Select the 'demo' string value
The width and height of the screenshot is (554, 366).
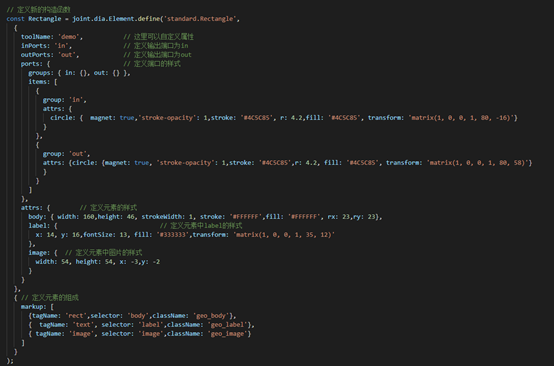tap(69, 37)
